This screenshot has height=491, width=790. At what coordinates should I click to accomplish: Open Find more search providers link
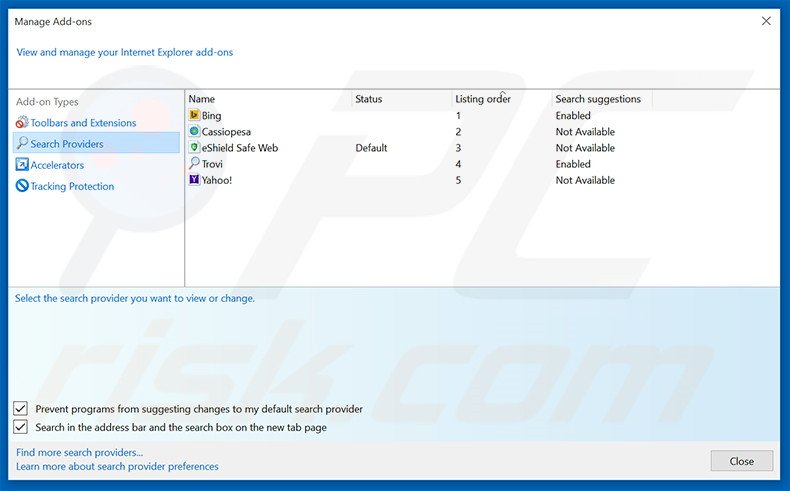click(x=80, y=453)
